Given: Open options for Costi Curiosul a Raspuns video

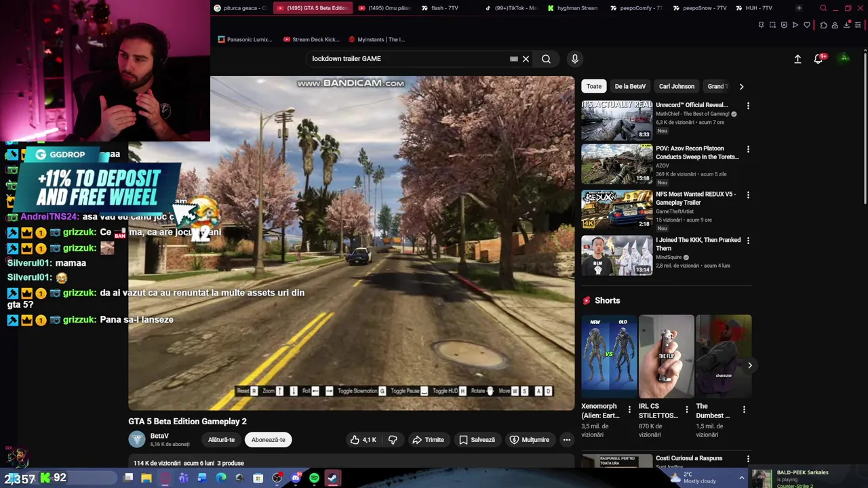Looking at the screenshot, I should [748, 459].
